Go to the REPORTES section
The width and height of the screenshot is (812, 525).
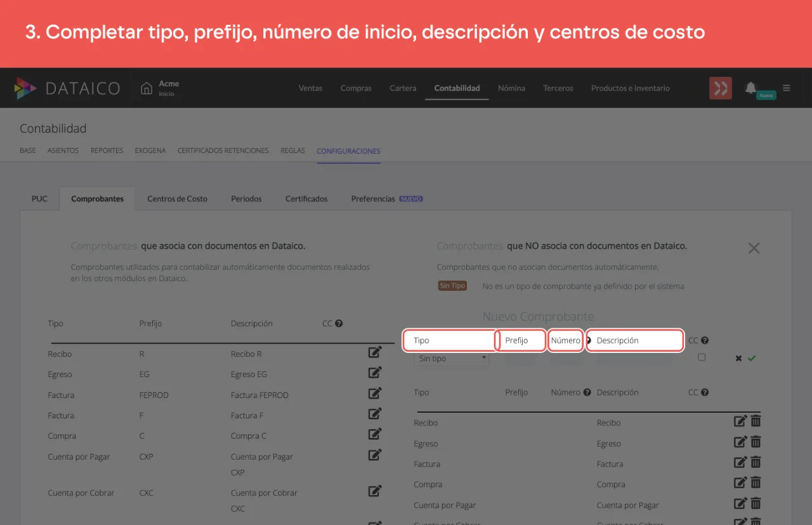(107, 151)
